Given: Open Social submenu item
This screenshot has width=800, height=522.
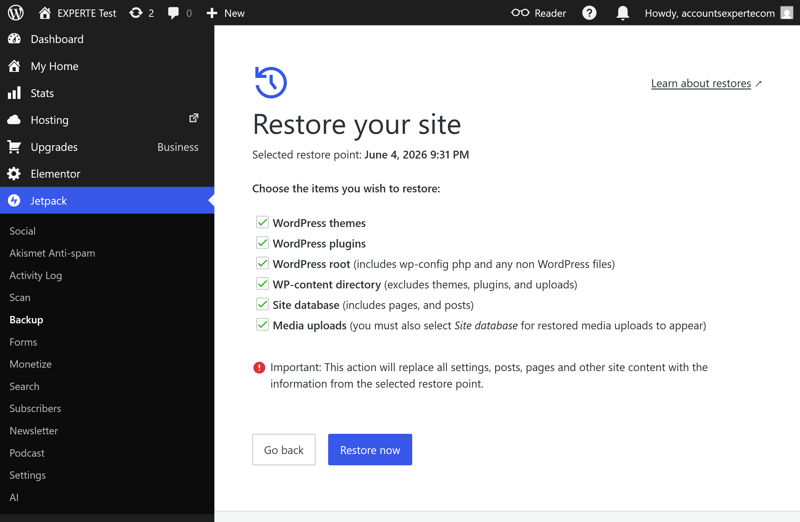Looking at the screenshot, I should click(22, 231).
